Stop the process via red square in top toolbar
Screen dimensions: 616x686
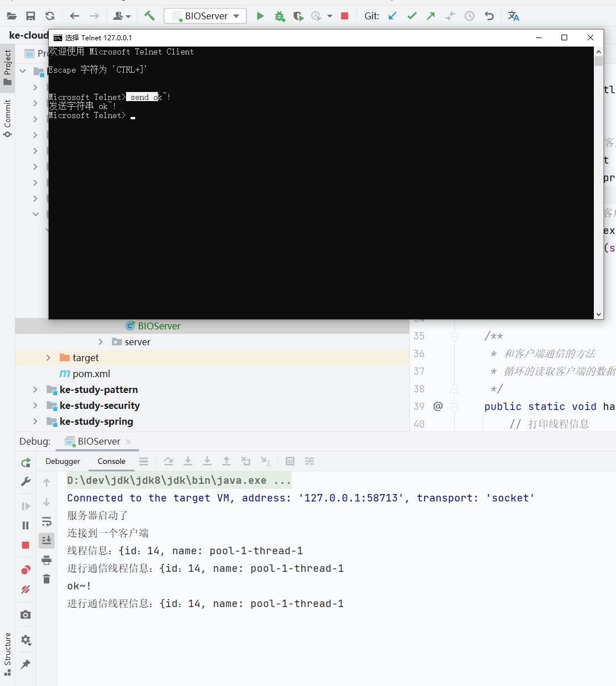click(x=344, y=16)
